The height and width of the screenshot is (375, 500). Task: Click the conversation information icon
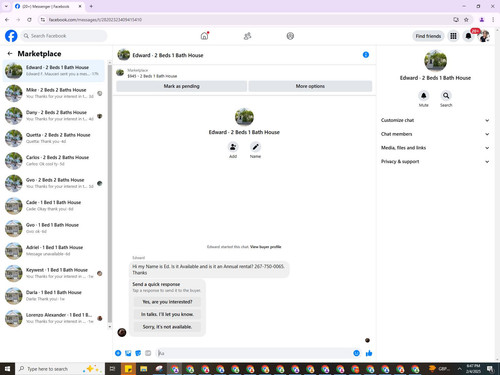pyautogui.click(x=366, y=55)
